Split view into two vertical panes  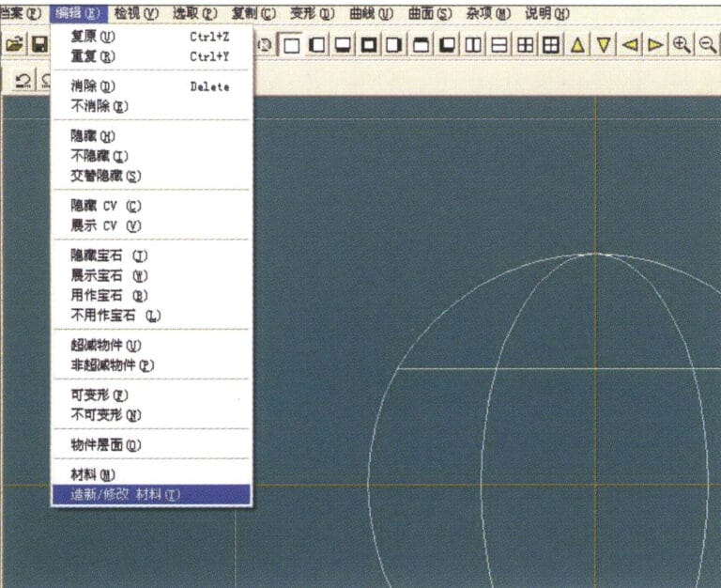473,45
